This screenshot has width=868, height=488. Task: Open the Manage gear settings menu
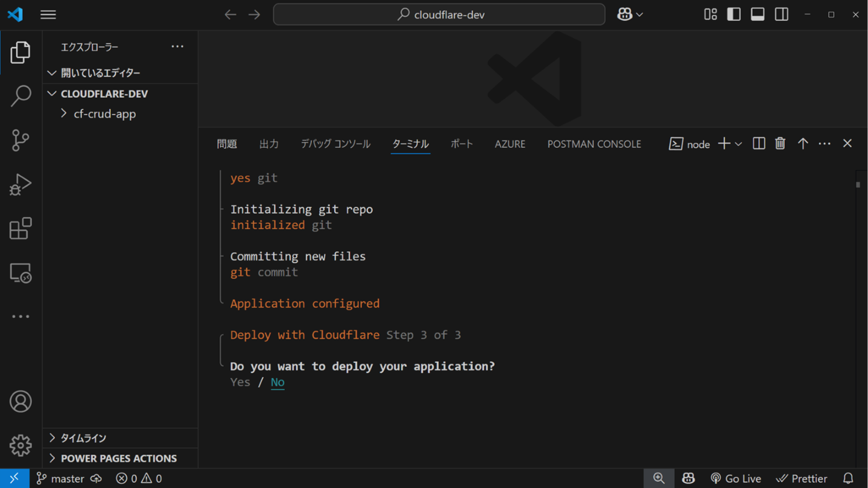(x=21, y=446)
